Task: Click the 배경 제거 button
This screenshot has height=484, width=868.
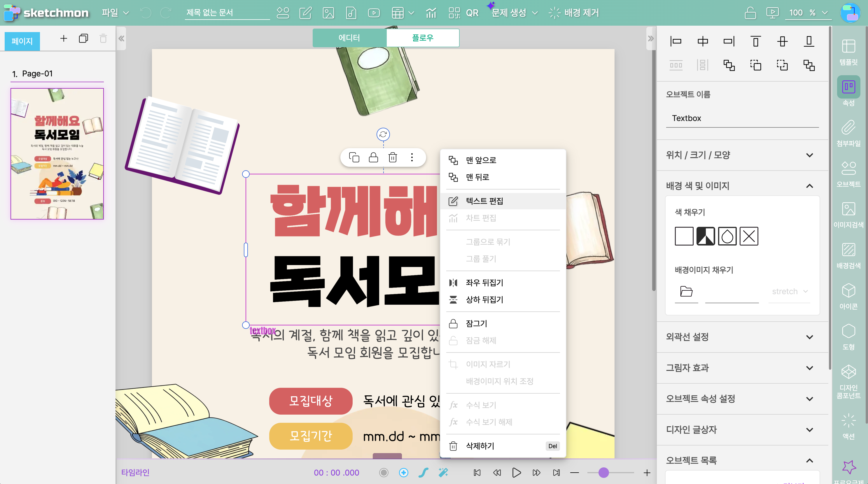Action: pyautogui.click(x=574, y=13)
